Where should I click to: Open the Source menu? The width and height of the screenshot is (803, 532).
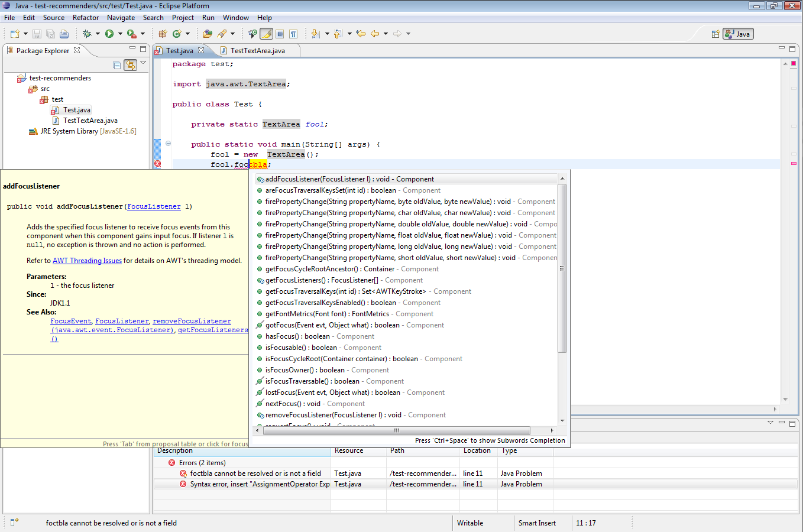(54, 18)
